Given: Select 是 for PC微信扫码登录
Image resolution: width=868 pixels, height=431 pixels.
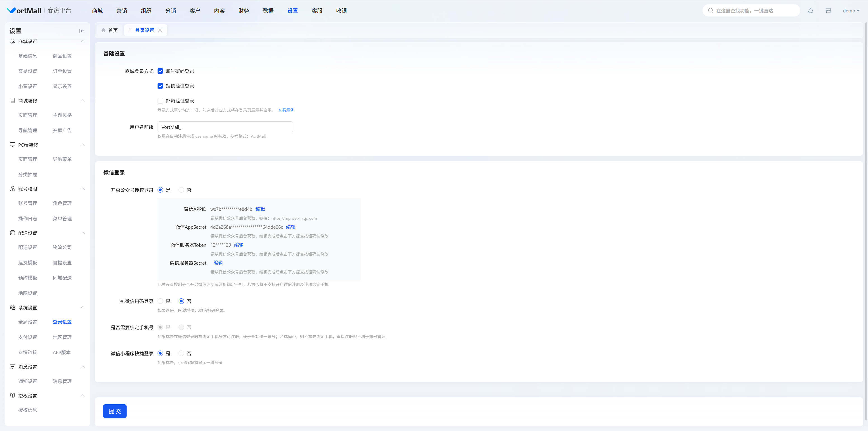Looking at the screenshot, I should [160, 301].
